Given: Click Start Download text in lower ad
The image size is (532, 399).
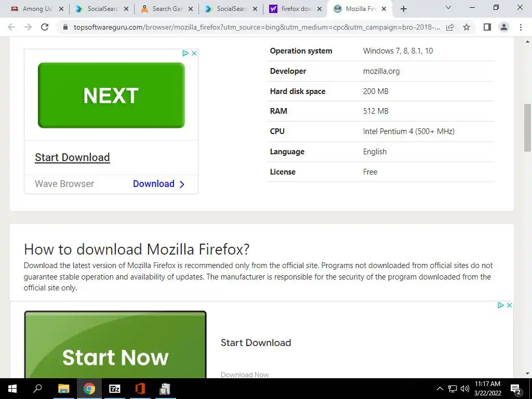Looking at the screenshot, I should pyautogui.click(x=256, y=343).
